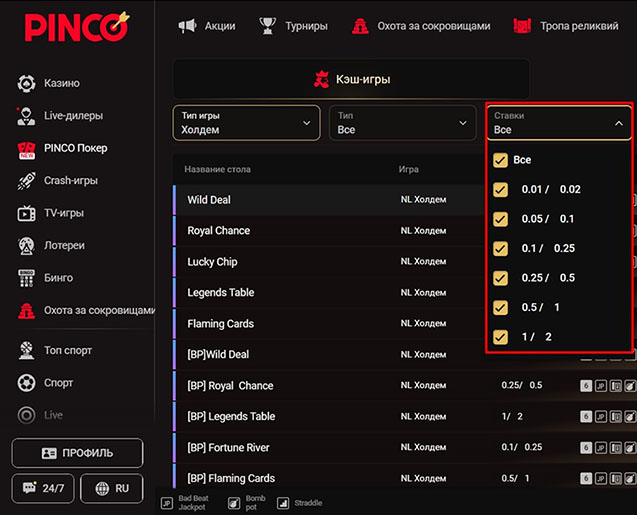
Task: Toggle the 1 / 2 stakes checkbox
Action: [500, 337]
